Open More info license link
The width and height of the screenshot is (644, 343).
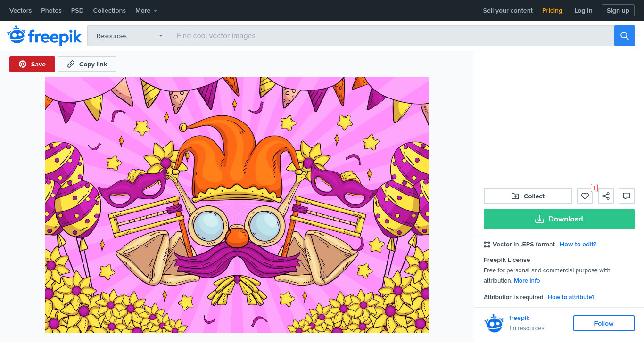[x=527, y=280]
